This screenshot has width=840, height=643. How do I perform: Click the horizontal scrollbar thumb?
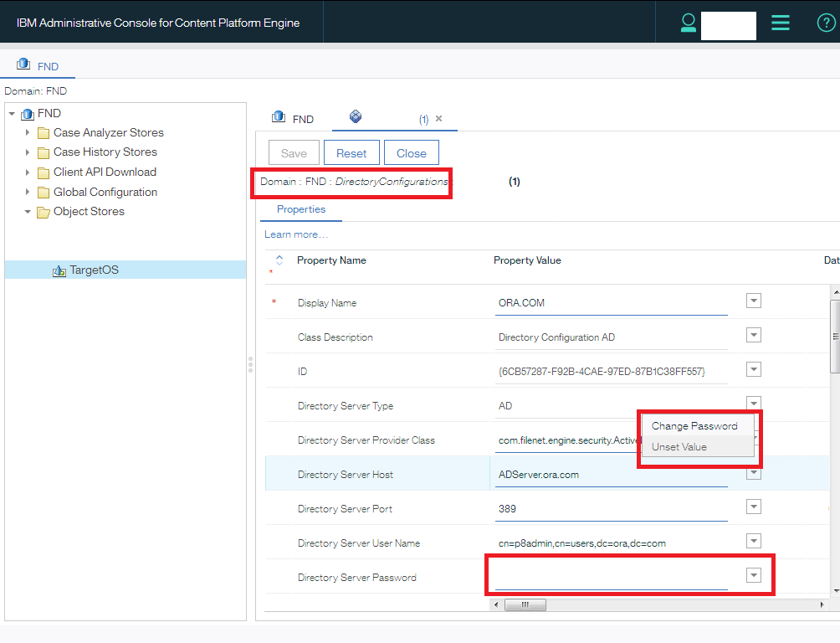(525, 605)
